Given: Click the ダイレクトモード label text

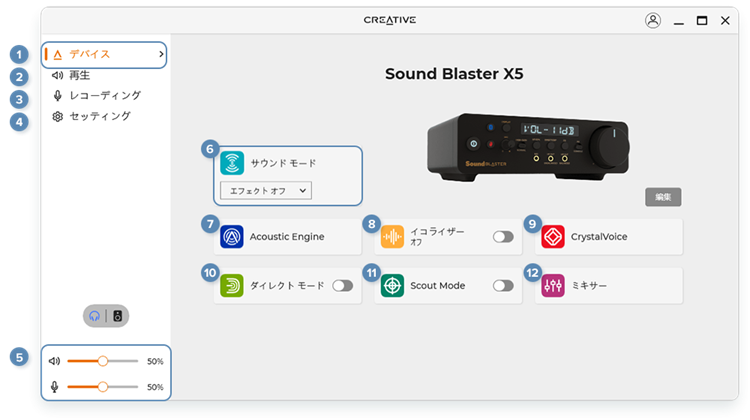Looking at the screenshot, I should tap(287, 286).
